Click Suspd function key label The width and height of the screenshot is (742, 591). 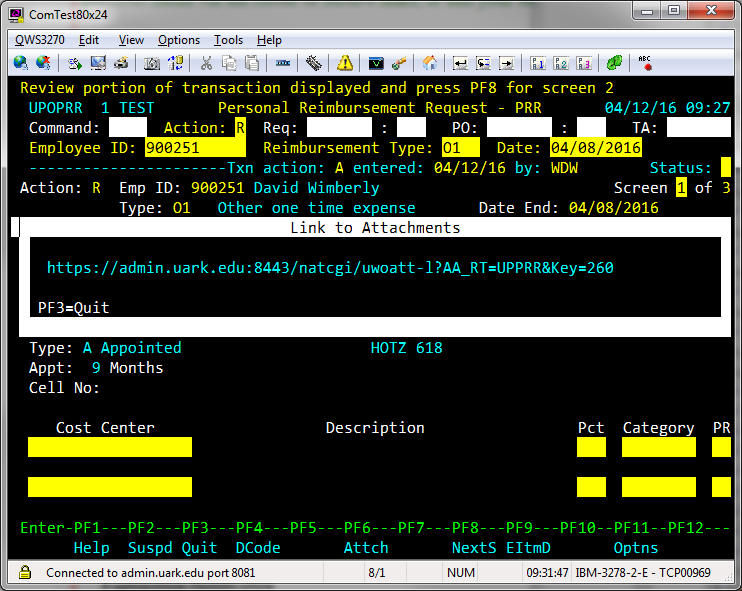(150, 548)
